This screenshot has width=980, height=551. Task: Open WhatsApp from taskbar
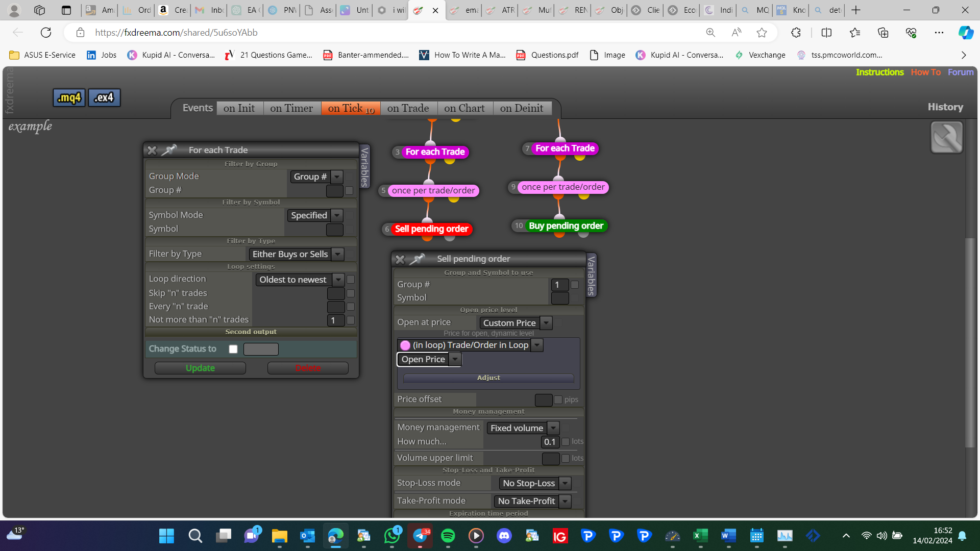pos(392,536)
